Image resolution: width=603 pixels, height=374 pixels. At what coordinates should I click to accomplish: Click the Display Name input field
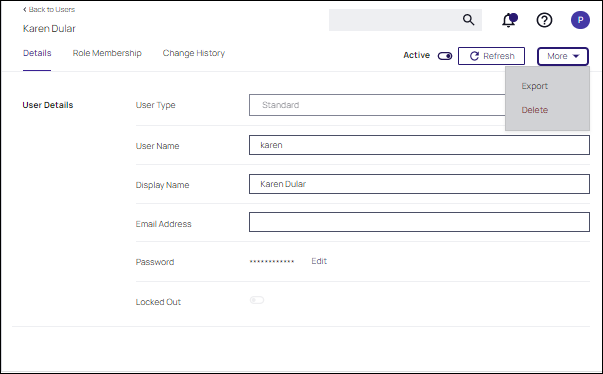click(x=419, y=184)
